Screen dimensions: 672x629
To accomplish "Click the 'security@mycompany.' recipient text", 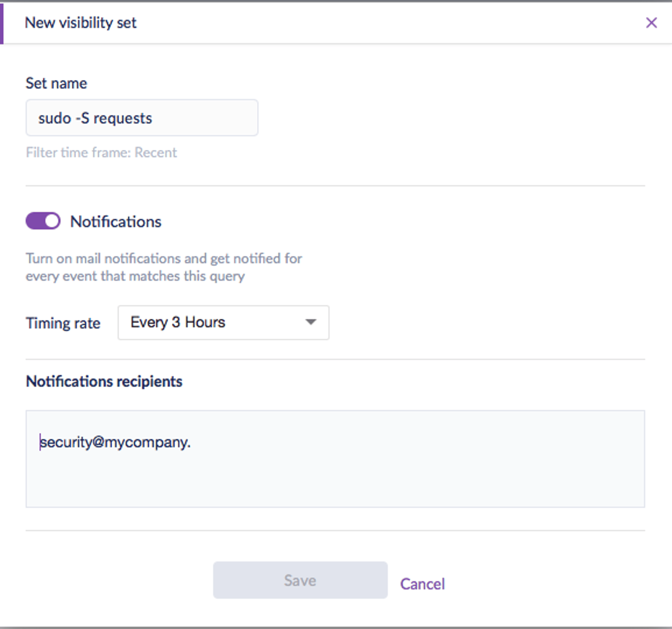I will tap(115, 442).
